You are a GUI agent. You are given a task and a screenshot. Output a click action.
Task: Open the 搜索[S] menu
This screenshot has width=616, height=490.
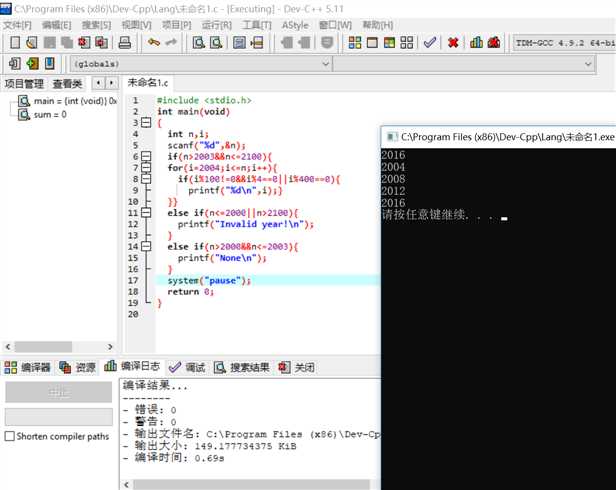(96, 25)
